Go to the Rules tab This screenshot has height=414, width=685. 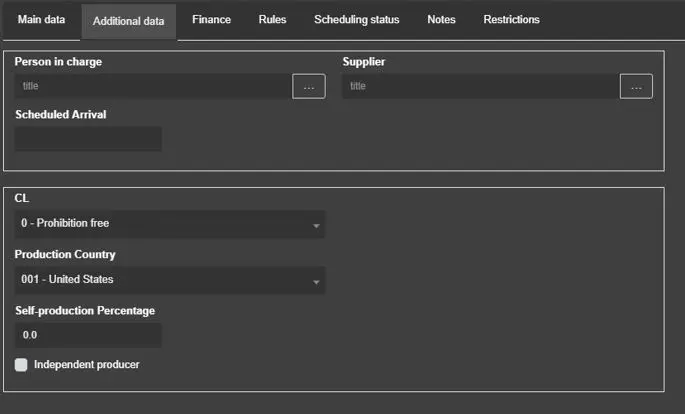[x=272, y=20]
